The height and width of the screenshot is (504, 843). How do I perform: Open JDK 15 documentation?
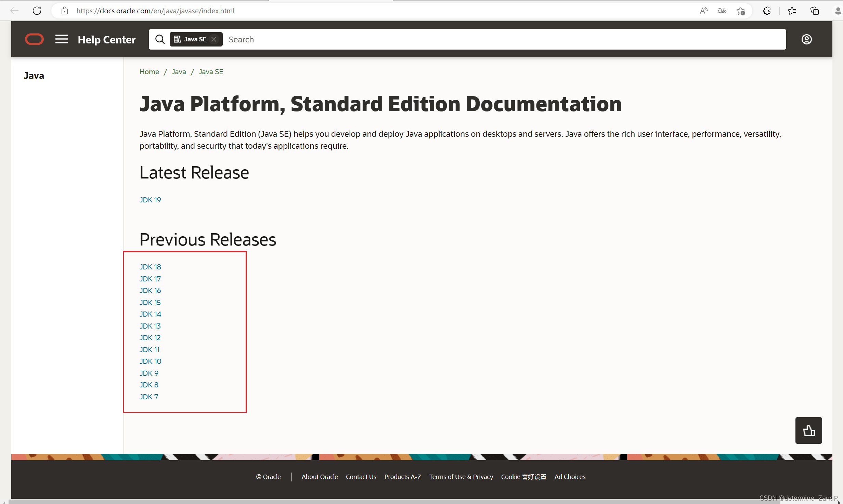pyautogui.click(x=150, y=303)
